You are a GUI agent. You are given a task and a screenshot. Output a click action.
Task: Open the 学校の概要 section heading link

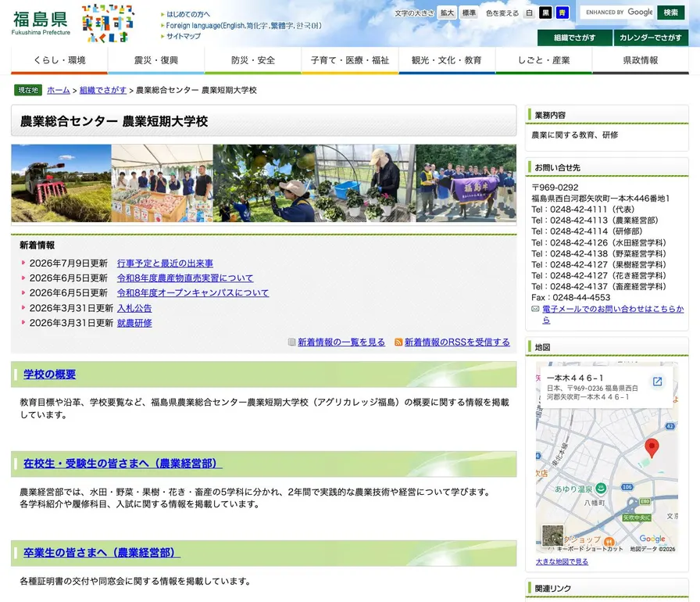49,374
